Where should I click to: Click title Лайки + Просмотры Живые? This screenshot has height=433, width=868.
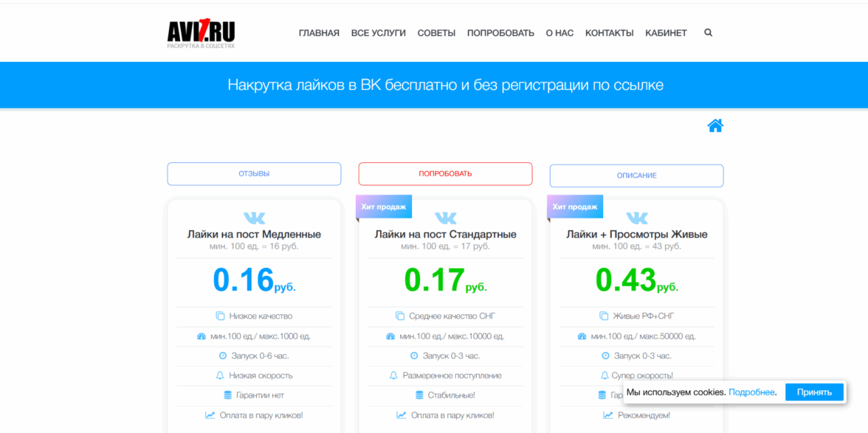pos(636,235)
